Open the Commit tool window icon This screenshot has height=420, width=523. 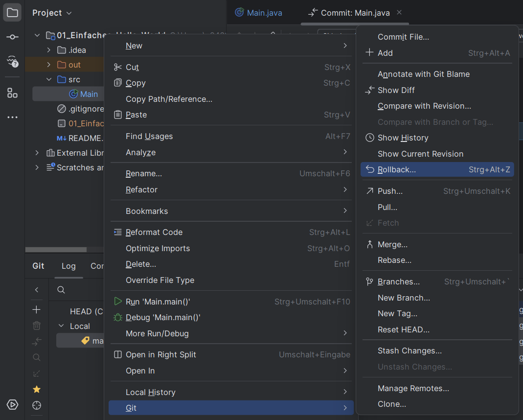coord(12,37)
